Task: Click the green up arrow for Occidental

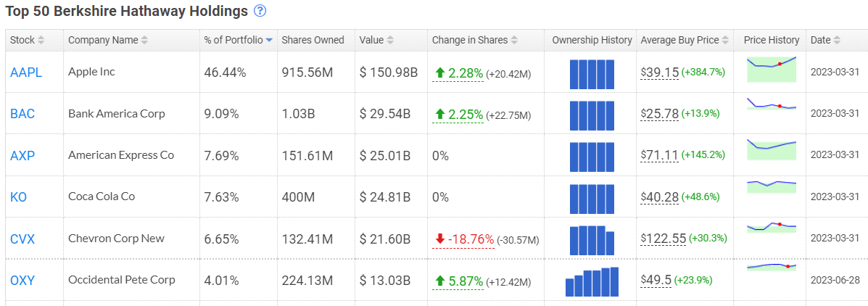Action: click(439, 281)
